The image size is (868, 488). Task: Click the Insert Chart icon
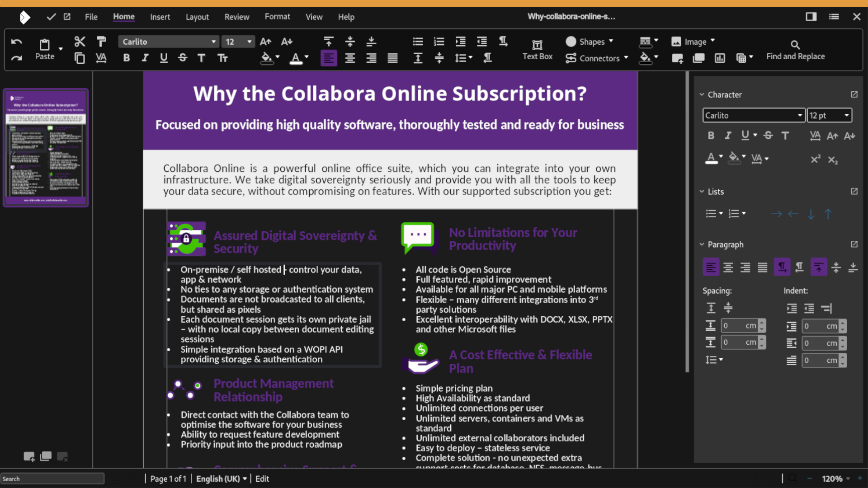720,58
